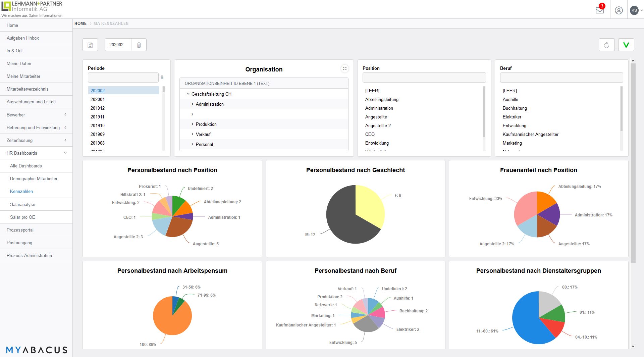Screen dimensions: 644x357
Task: Click the Lehmann+Partner logo
Action: pyautogui.click(x=32, y=9)
